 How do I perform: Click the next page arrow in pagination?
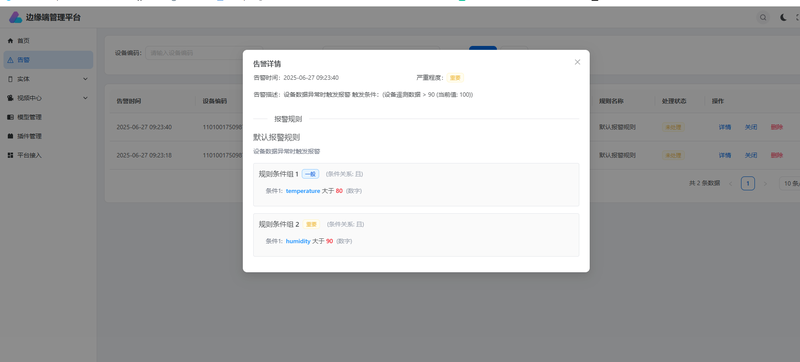[765, 184]
